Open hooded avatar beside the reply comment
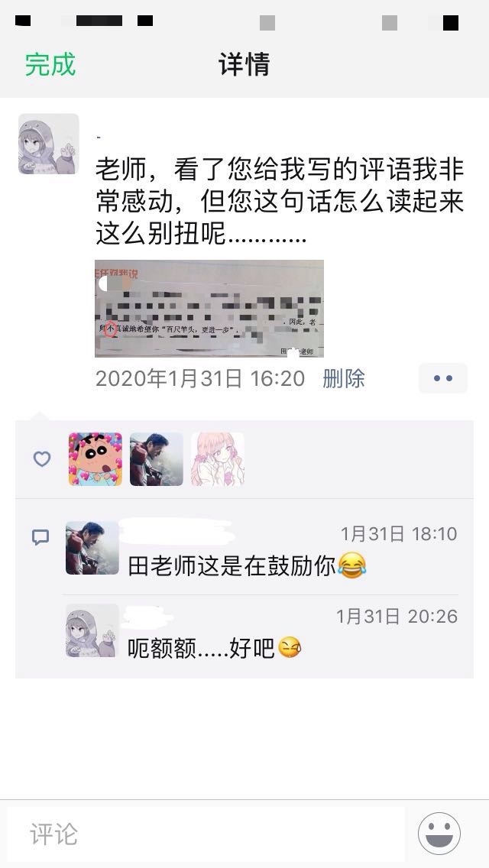The image size is (489, 868). [x=92, y=630]
